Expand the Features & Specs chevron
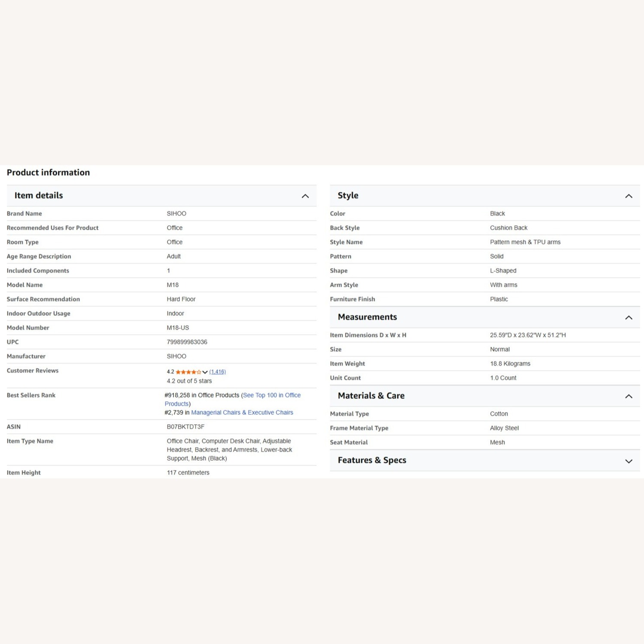The width and height of the screenshot is (644, 644). coord(629,461)
